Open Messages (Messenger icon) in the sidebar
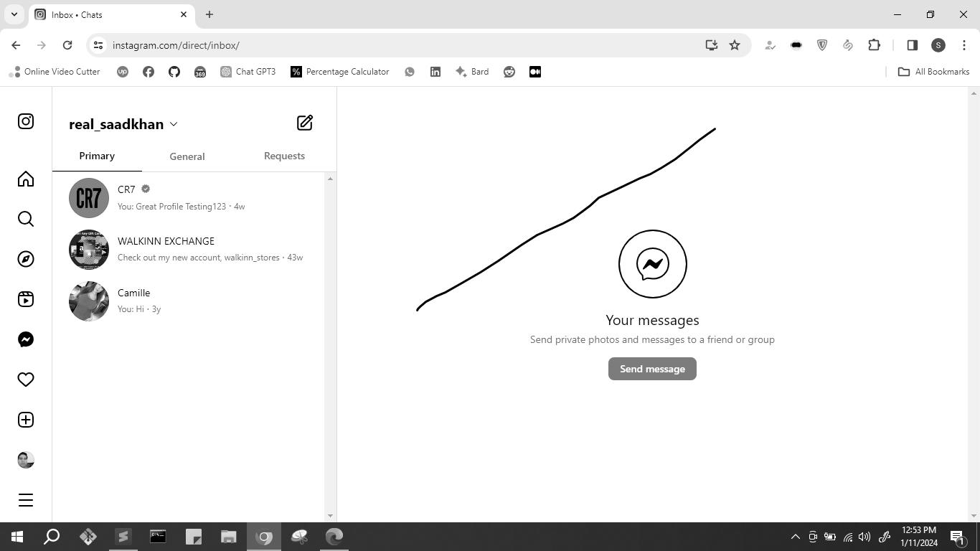Image resolution: width=980 pixels, height=551 pixels. pos(26,339)
